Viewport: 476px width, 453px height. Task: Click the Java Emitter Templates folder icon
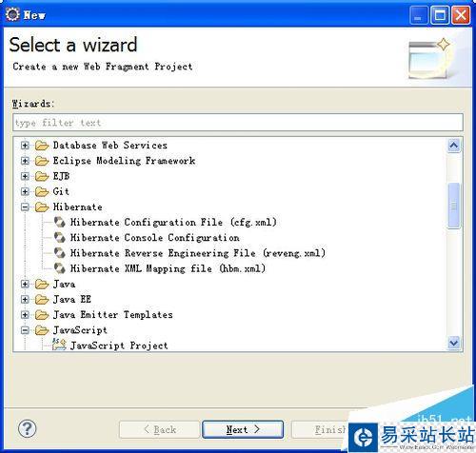tap(42, 315)
